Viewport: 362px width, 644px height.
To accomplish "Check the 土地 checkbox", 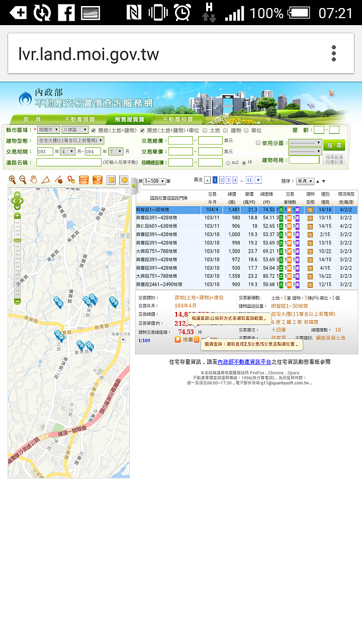I will (205, 131).
